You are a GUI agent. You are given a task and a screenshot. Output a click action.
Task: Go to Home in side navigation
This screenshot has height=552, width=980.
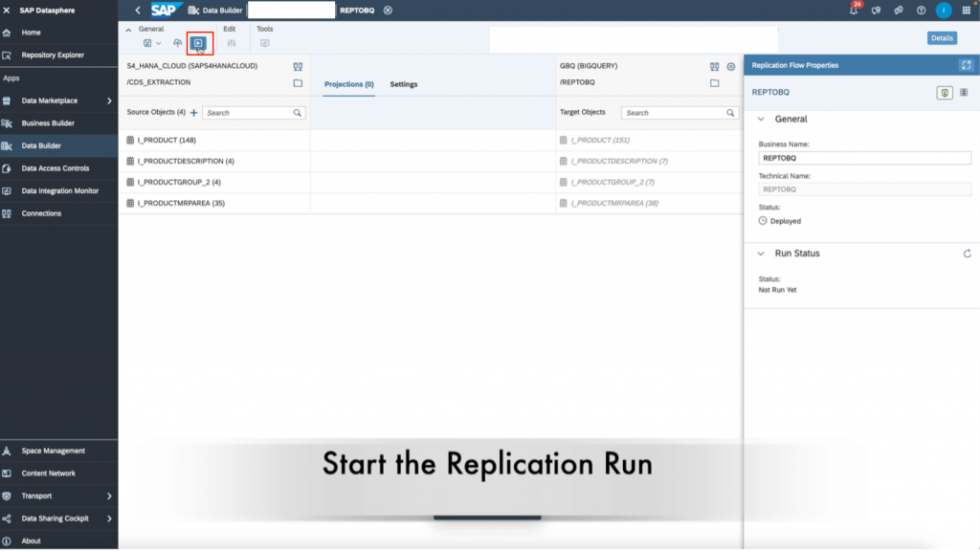point(58,33)
